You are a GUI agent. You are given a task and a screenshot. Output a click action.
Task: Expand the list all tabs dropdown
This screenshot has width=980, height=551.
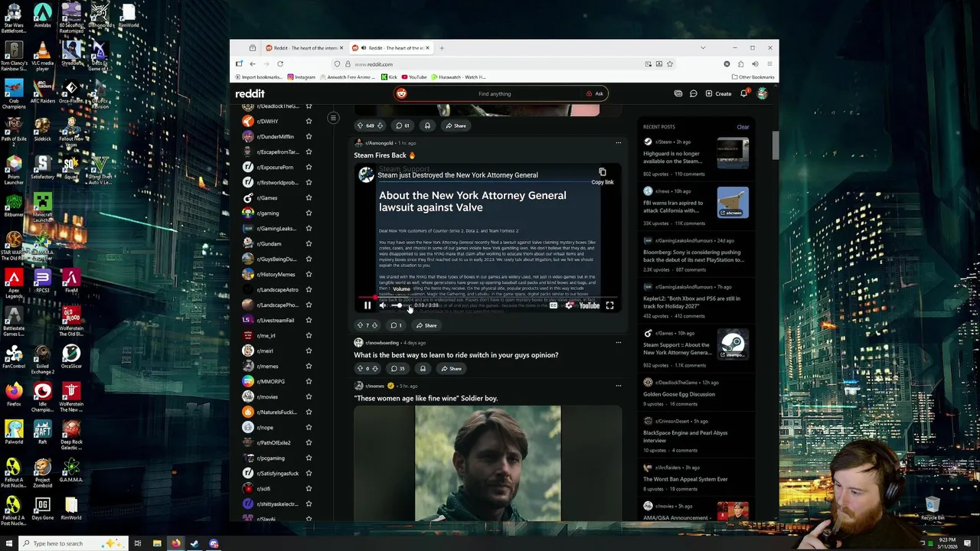703,48
